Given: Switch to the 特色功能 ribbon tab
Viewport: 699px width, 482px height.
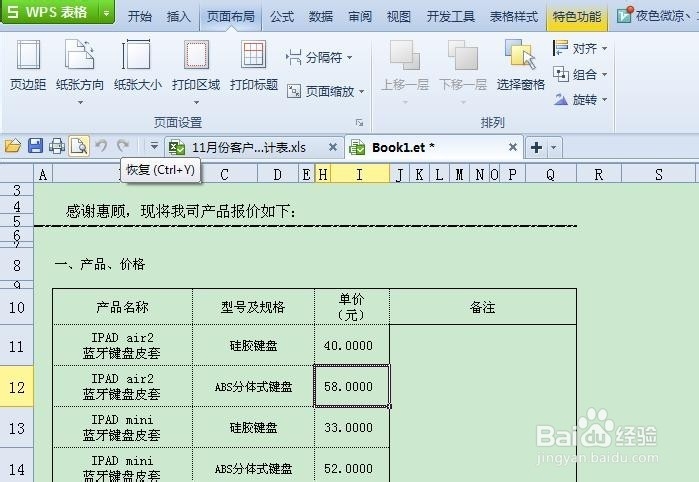Looking at the screenshot, I should pos(577,16).
